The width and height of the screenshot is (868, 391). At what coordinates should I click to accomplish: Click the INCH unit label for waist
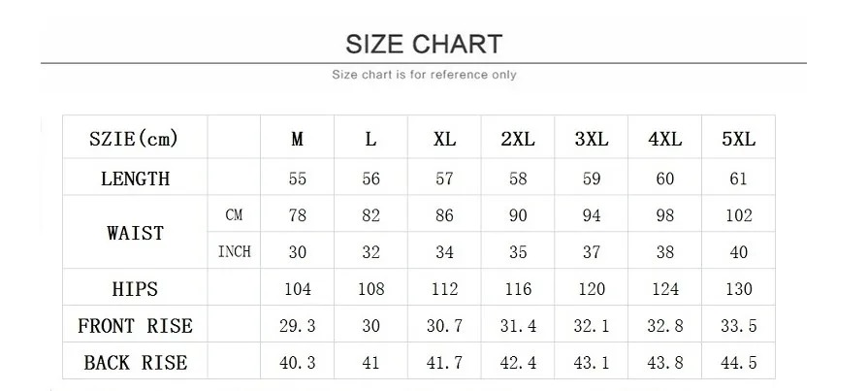[234, 252]
